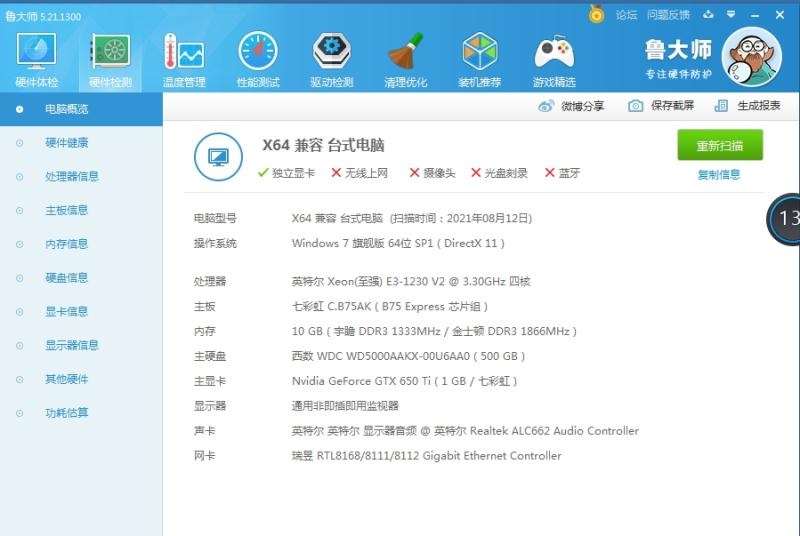The width and height of the screenshot is (800, 536).
Task: Click 复制信息 copy info link
Action: (x=719, y=175)
